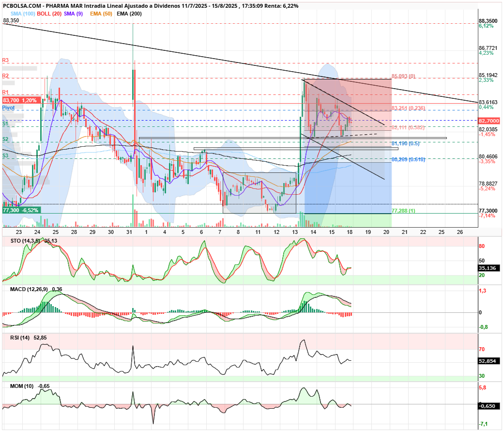Click date 31 on the time axis
Image resolution: width=504 pixels, height=432 pixels.
click(x=129, y=232)
